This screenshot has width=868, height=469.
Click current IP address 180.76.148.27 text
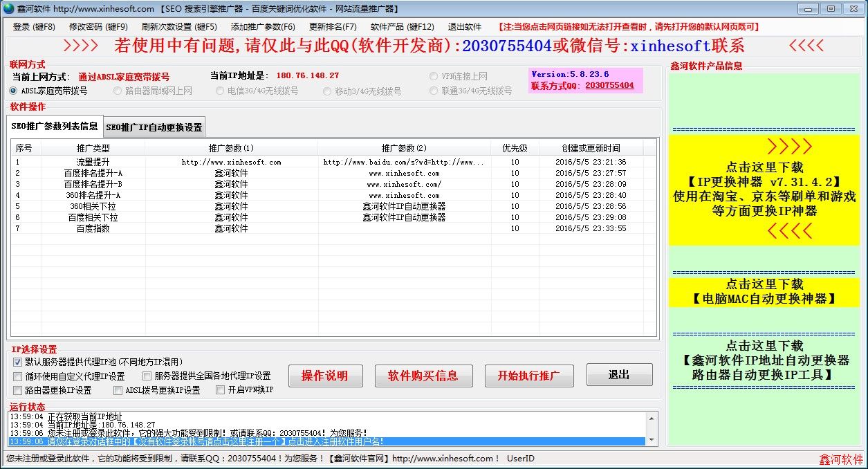(308, 75)
